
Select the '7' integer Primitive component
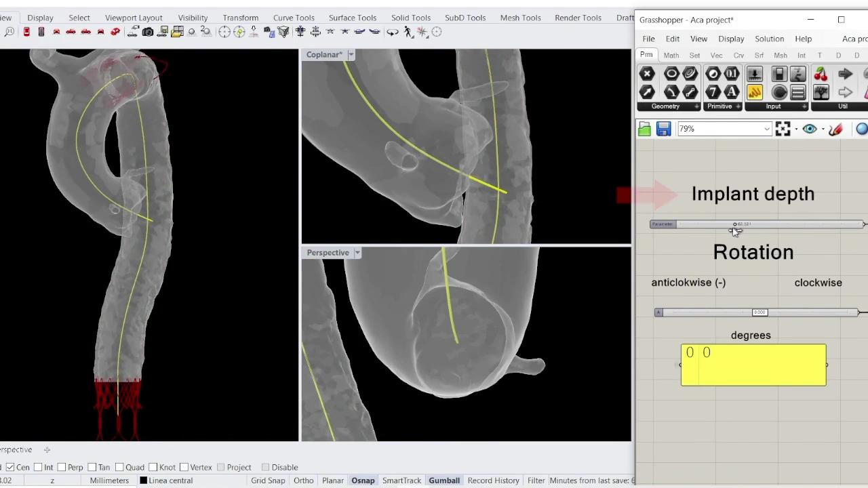coord(713,92)
